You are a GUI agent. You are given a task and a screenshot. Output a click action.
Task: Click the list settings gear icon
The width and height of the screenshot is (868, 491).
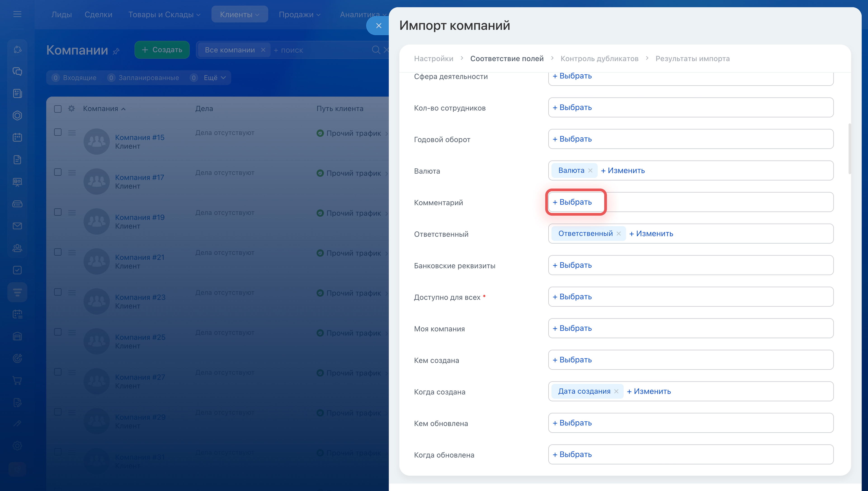click(x=71, y=109)
